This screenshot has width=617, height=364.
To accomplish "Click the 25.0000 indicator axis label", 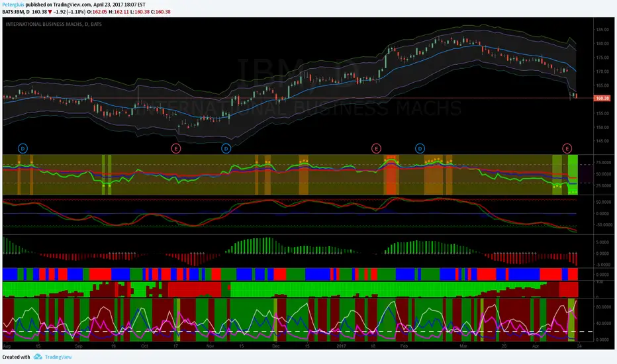I will coord(603,185).
